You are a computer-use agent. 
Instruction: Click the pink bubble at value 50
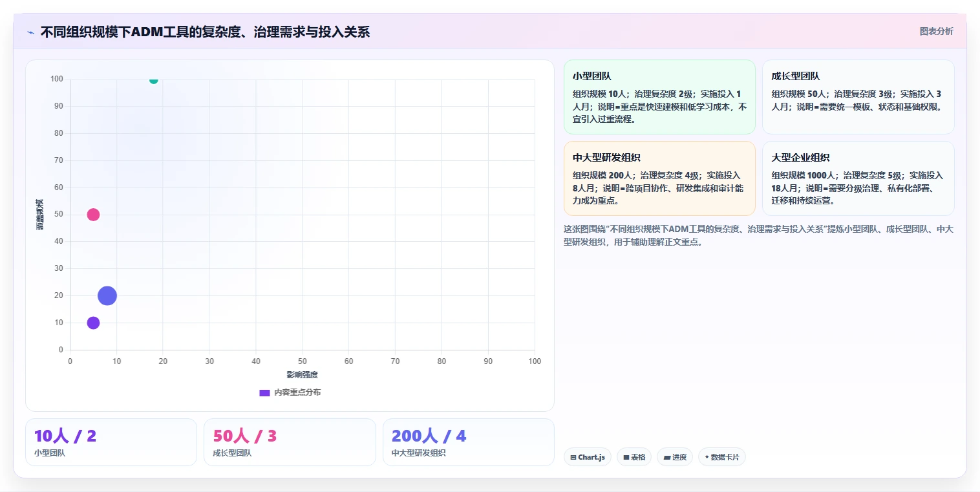pyautogui.click(x=93, y=215)
